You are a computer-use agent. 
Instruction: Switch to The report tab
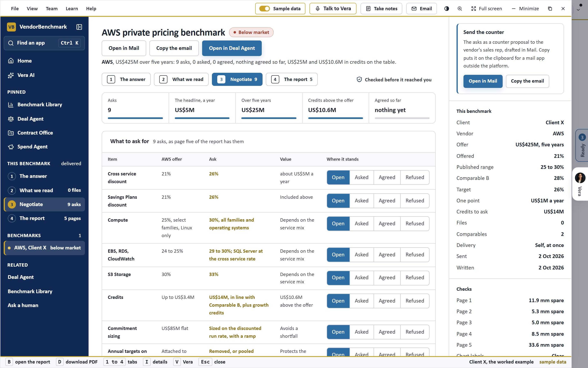click(x=292, y=79)
